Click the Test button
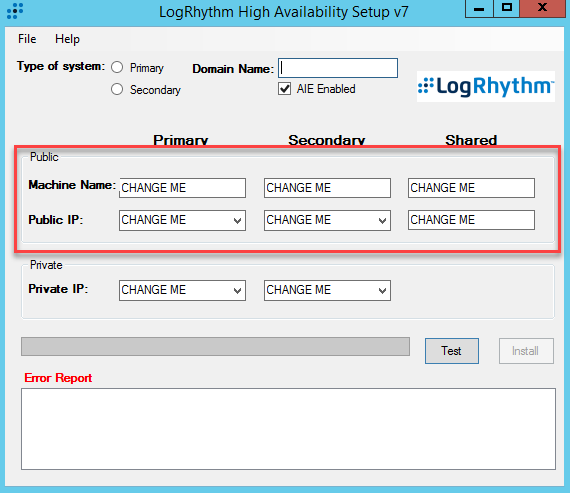This screenshot has height=493, width=570. [x=451, y=351]
